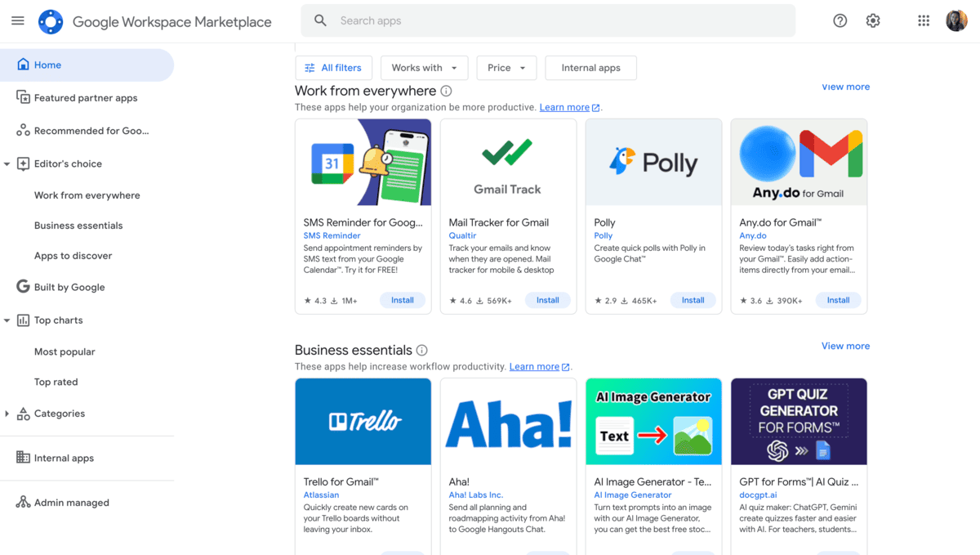Click the Categories shapes icon
980x555 pixels.
tap(23, 414)
